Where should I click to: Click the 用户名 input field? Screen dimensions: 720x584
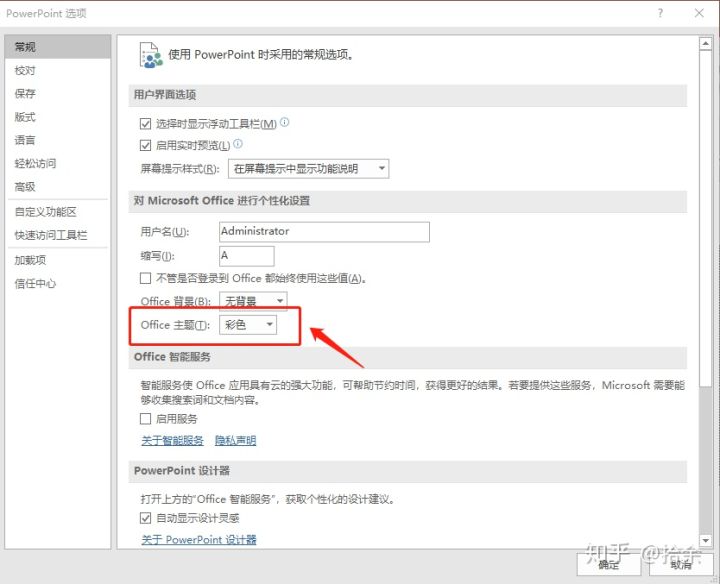pyautogui.click(x=324, y=231)
